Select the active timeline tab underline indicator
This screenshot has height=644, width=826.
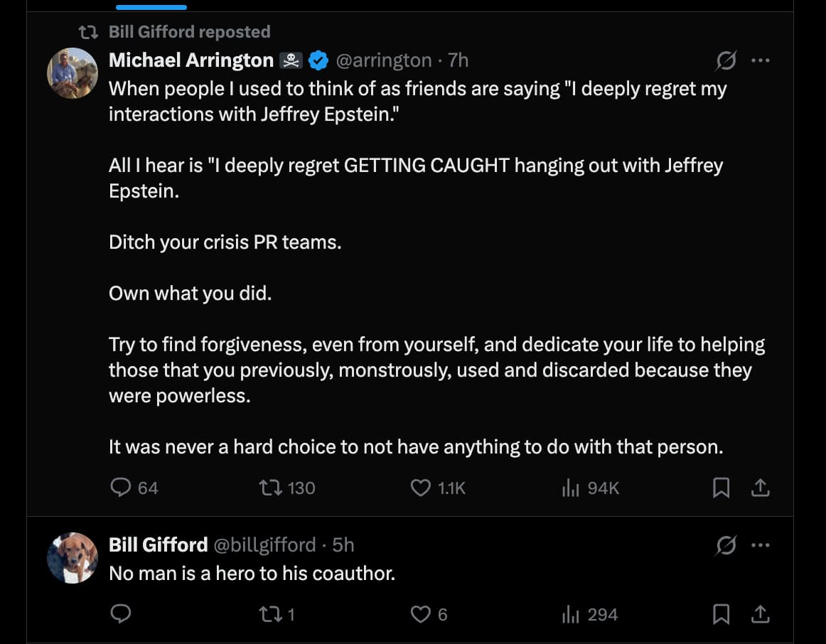[x=151, y=7]
